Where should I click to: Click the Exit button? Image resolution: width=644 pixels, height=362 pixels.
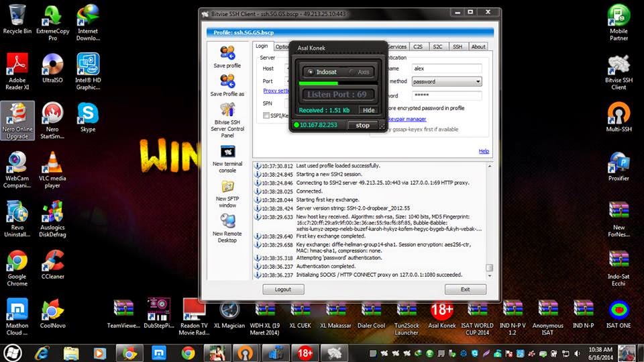(x=466, y=289)
